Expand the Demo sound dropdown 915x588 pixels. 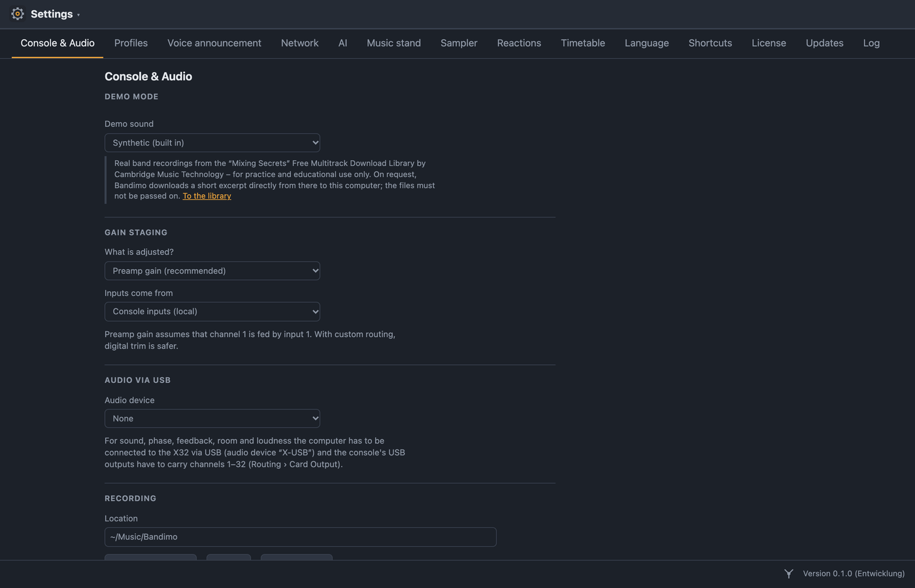(212, 142)
